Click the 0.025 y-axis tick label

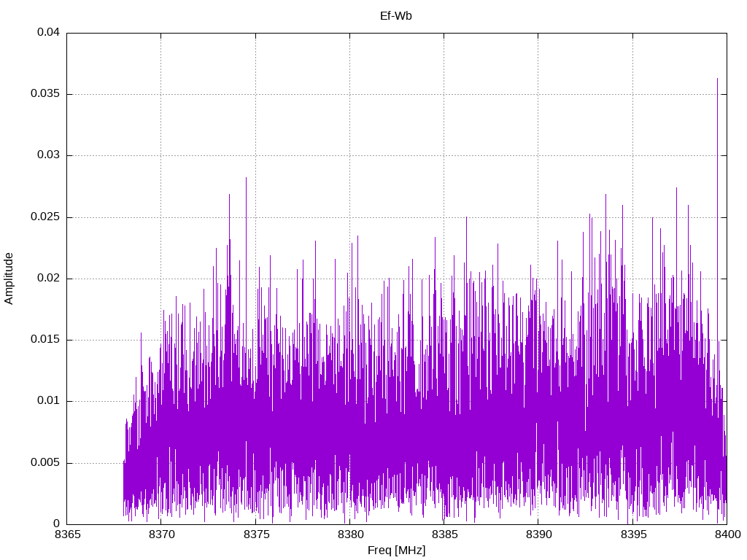pos(46,217)
